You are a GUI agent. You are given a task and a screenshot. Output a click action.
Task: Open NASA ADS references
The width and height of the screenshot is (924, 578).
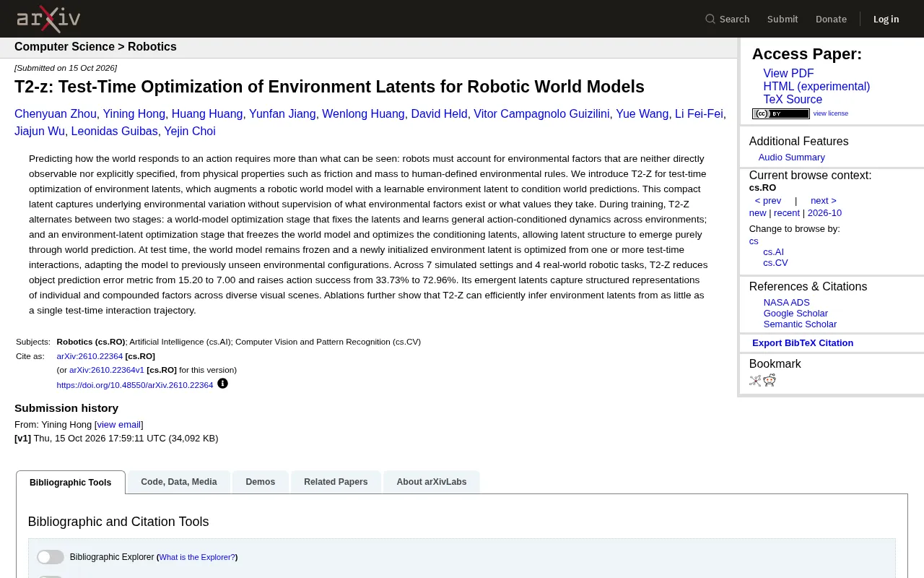[x=787, y=303]
